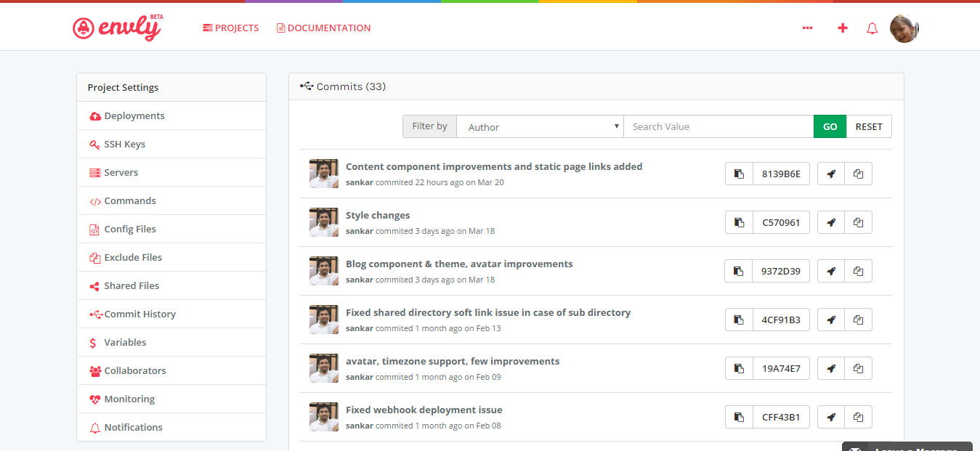Click the compare icon for commit 9372D39
Viewport: 980px width, 451px height.
(x=858, y=271)
